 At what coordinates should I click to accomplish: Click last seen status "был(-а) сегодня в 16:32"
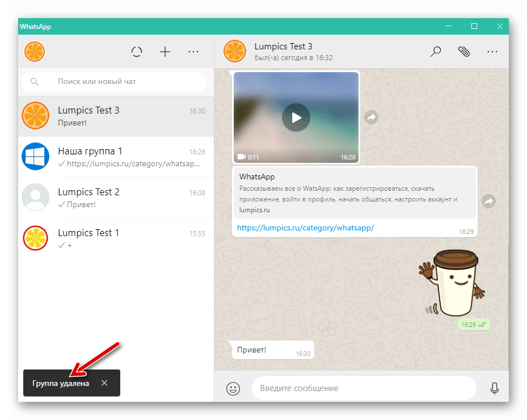[x=293, y=58]
